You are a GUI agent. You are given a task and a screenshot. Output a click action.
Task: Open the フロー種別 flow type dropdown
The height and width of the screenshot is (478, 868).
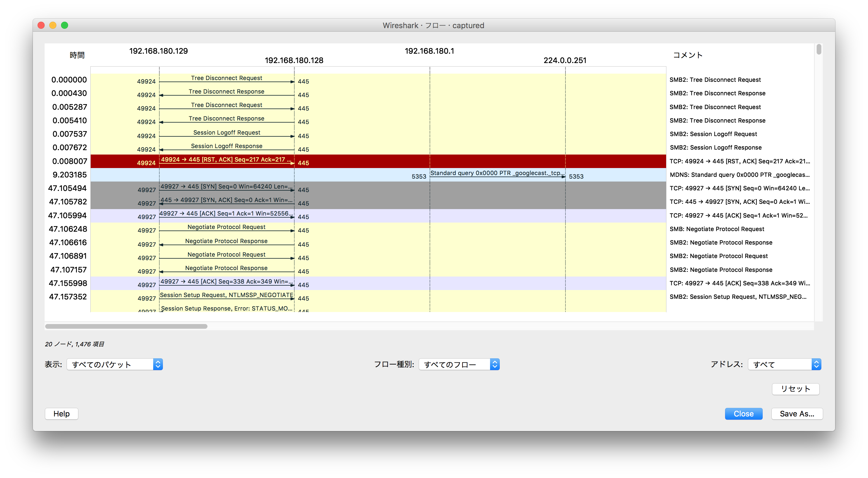click(x=459, y=364)
